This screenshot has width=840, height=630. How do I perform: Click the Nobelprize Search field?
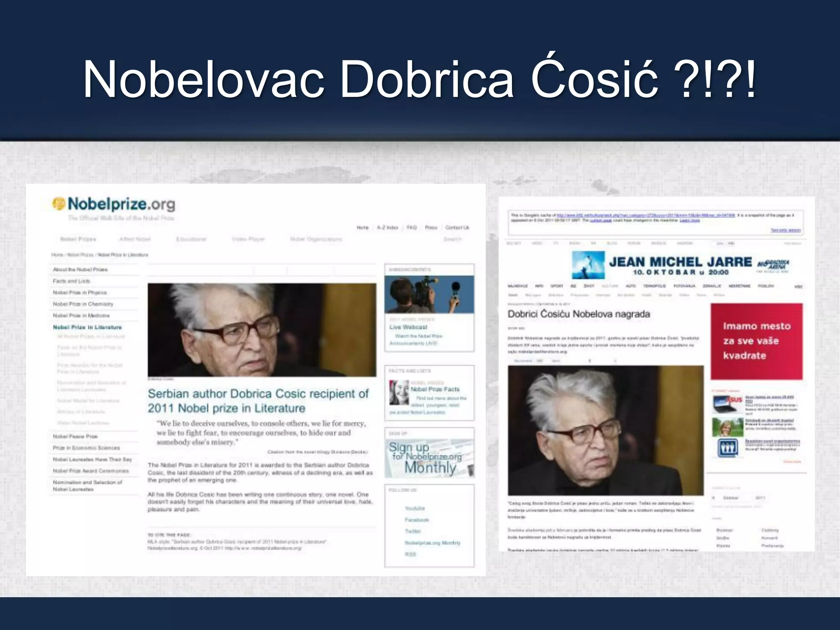pyautogui.click(x=453, y=239)
